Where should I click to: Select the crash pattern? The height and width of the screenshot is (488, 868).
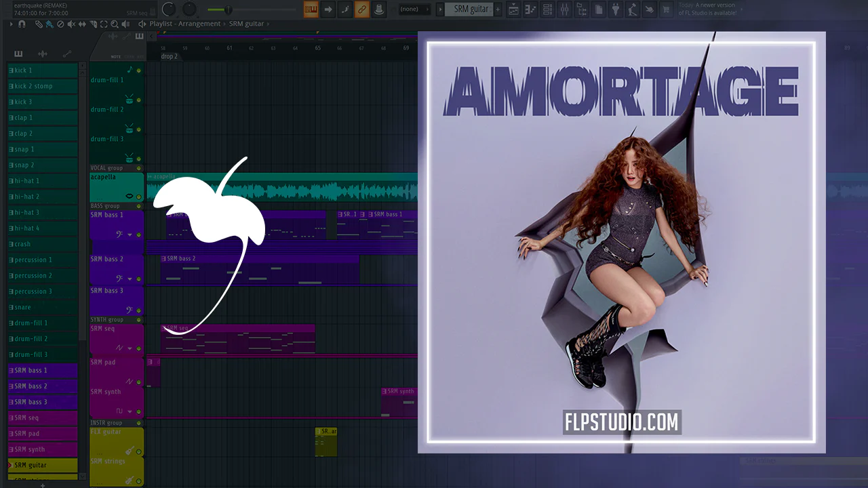pos(42,244)
